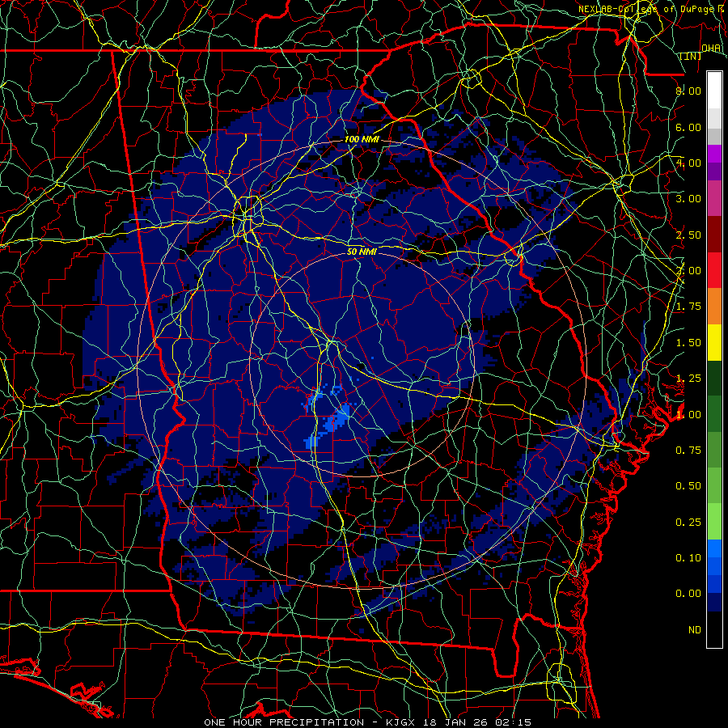Select the "6.00" legend value

click(x=688, y=127)
